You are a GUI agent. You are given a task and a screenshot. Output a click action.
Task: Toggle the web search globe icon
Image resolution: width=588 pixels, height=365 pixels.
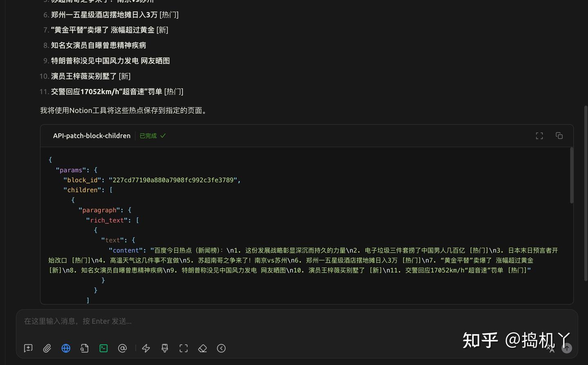66,348
